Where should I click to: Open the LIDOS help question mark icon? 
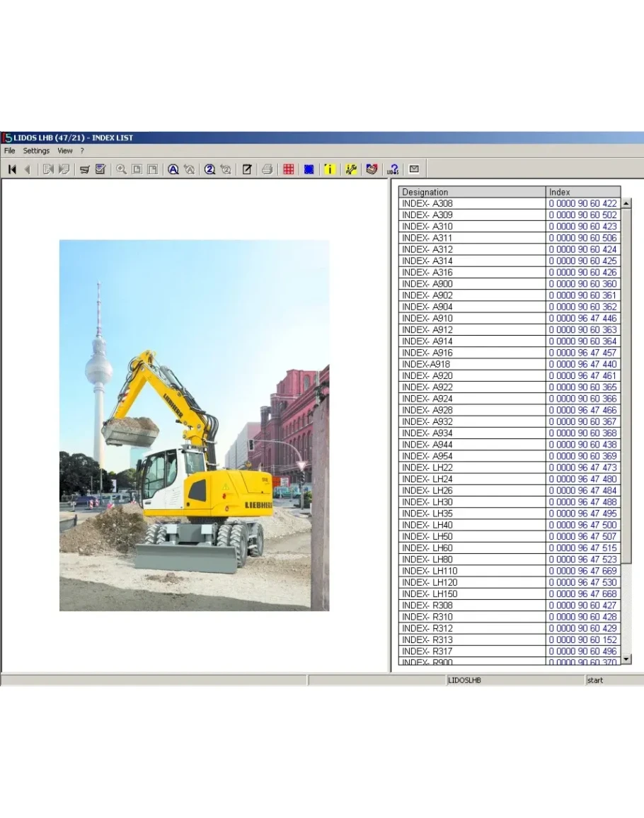[393, 169]
